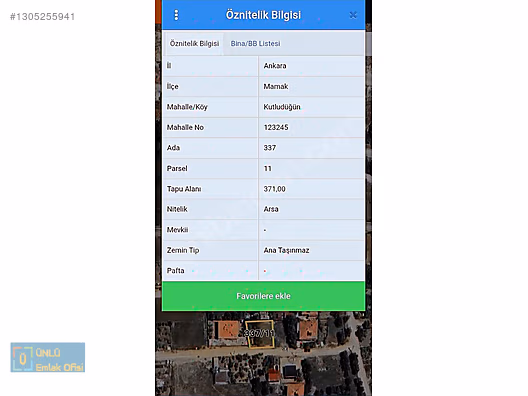Click the Mahalle/Köy row label
Image resolution: width=528 pixels, height=396 pixels.
(x=187, y=107)
